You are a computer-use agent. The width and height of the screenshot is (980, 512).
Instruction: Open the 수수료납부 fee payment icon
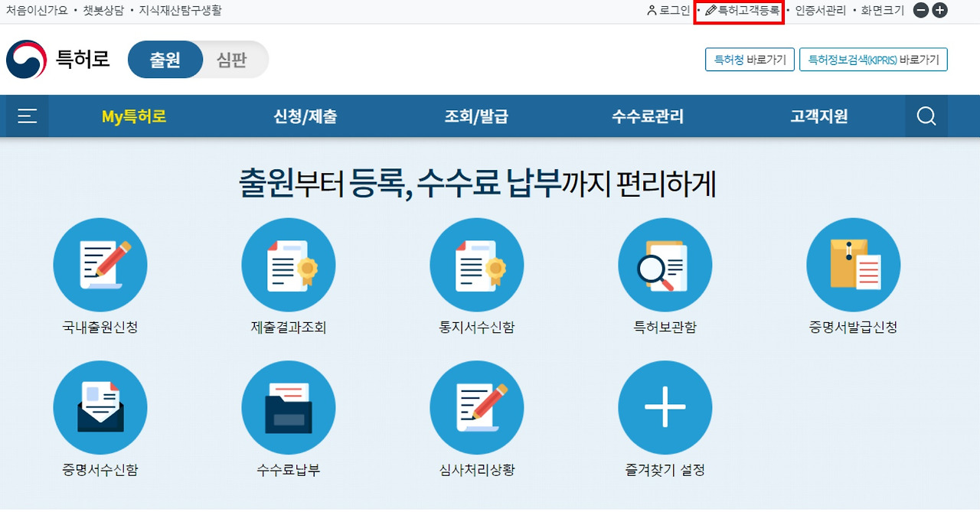(x=289, y=407)
